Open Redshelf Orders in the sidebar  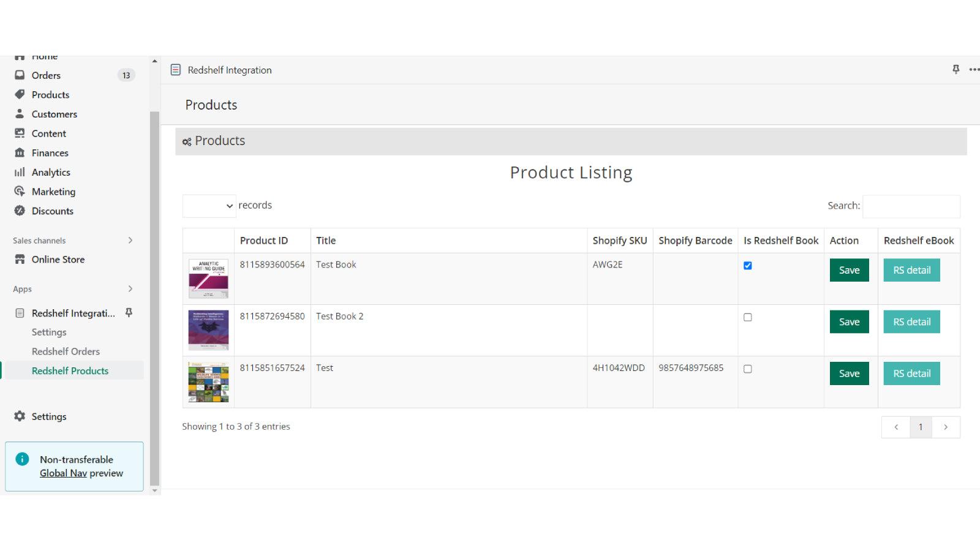(66, 351)
